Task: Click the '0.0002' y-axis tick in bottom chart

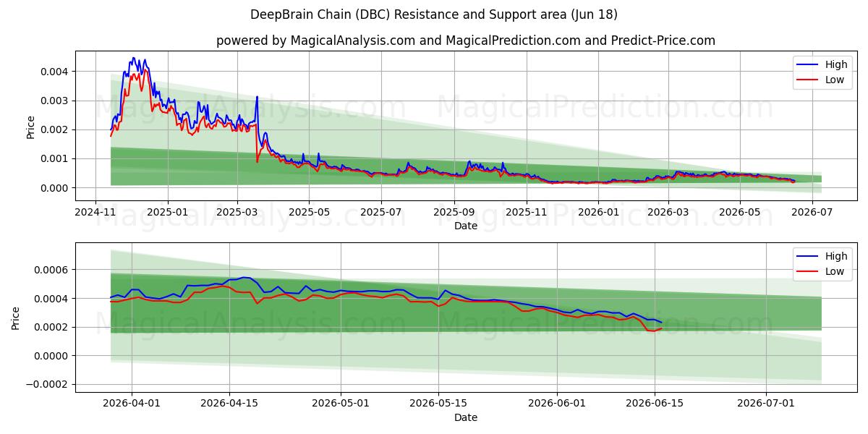Action: click(x=52, y=327)
